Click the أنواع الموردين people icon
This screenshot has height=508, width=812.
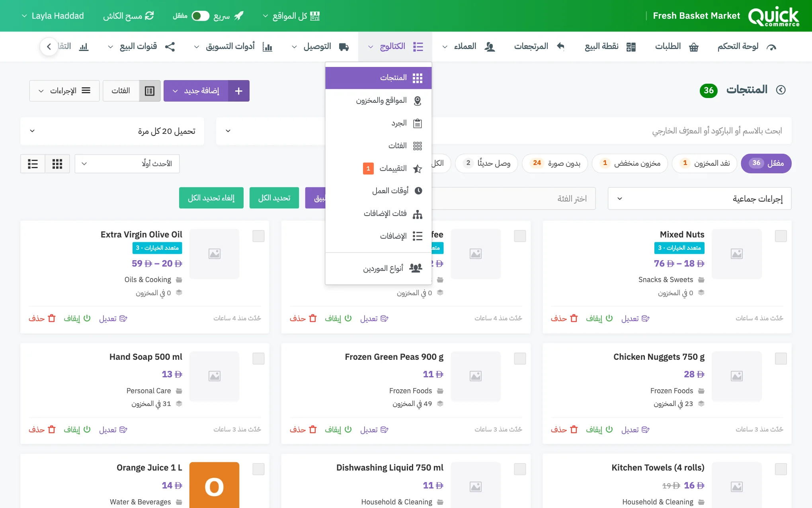point(416,268)
